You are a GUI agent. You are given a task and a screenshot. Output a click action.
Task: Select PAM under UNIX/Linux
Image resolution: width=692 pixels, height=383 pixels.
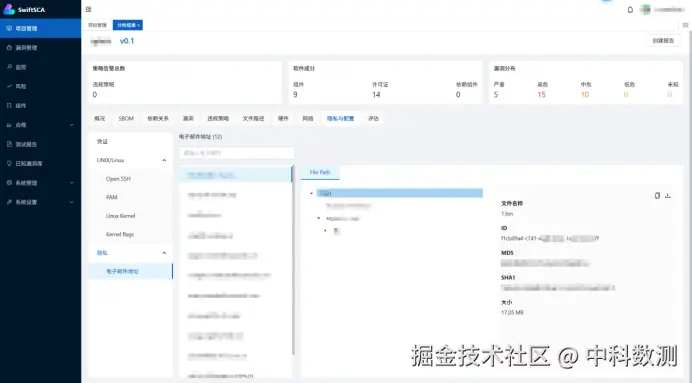click(130, 197)
